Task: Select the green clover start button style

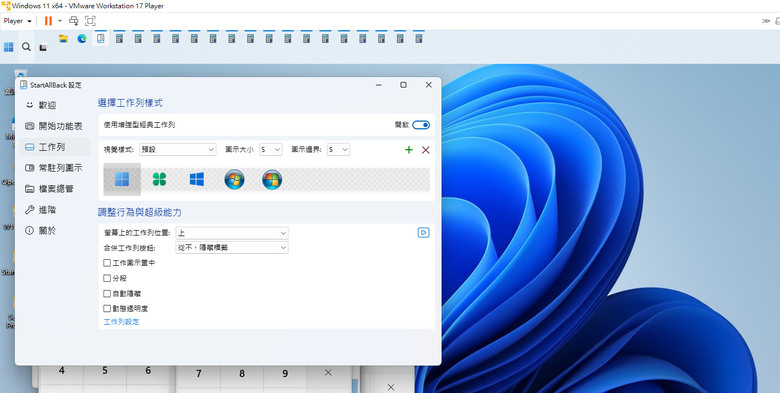Action: point(159,180)
